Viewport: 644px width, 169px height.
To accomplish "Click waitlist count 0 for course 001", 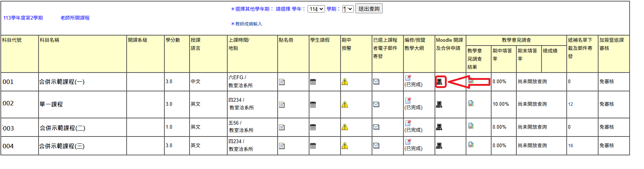I will [569, 82].
